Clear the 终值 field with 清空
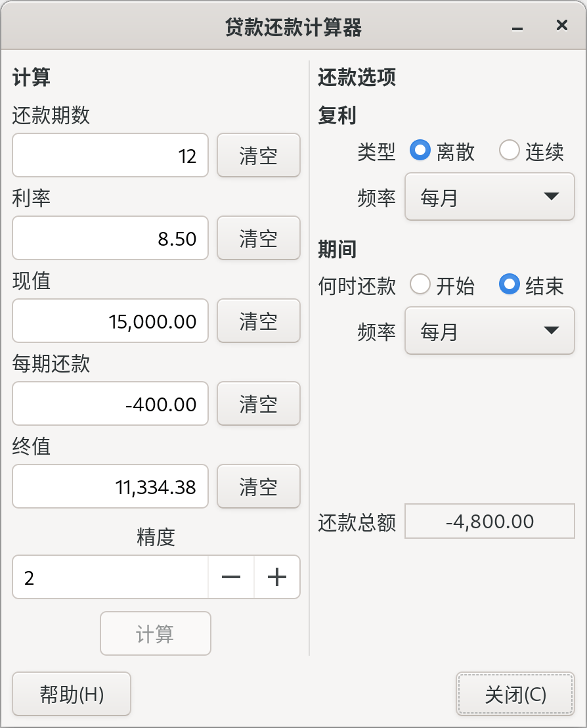Screen dimensions: 587x728 [259, 486]
